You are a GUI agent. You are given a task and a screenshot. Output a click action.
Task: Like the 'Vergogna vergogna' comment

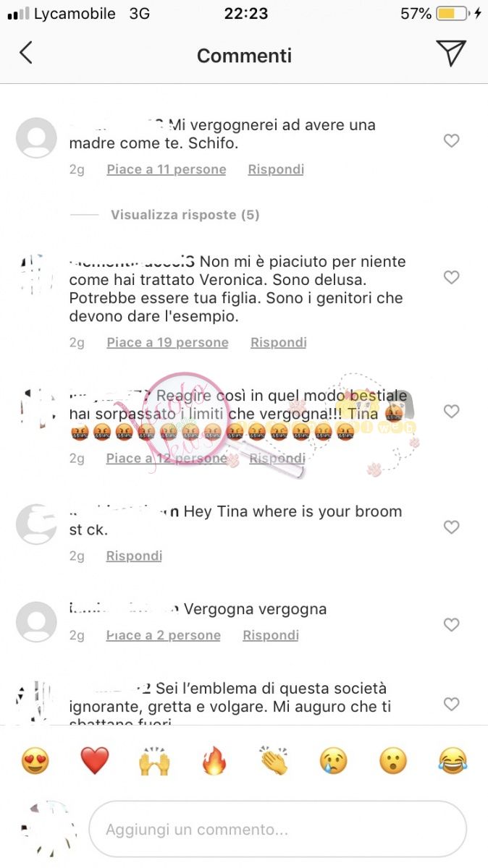(451, 625)
